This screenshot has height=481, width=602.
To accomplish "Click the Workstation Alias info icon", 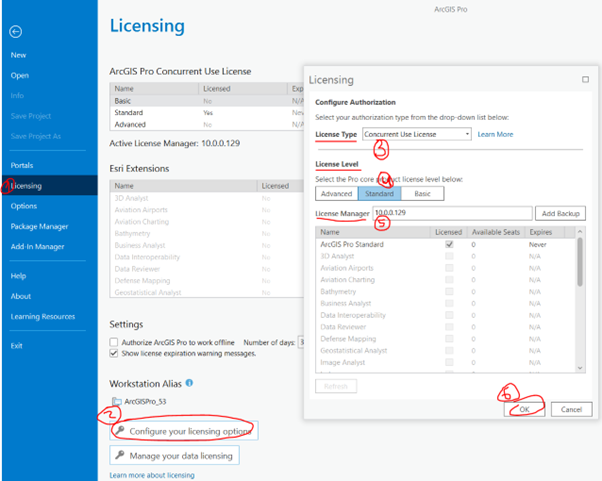I will [189, 382].
